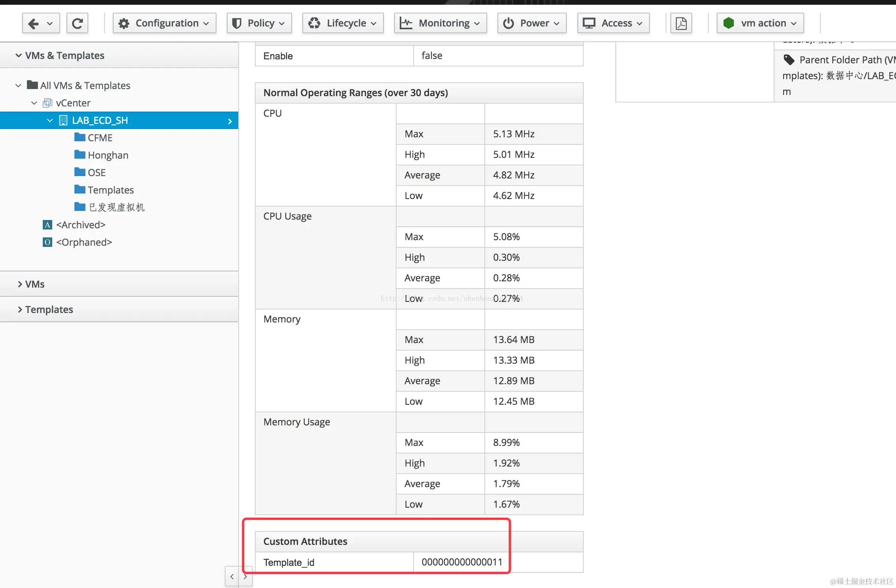
Task: Click the Archived VMs icon
Action: [x=47, y=225]
